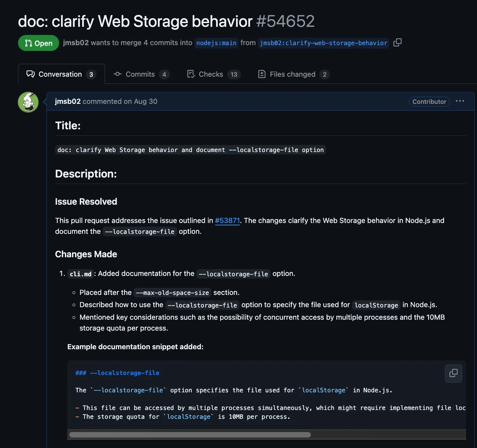Viewport: 477px width, 448px height.
Task: Switch to the Conversation tab
Action: (61, 74)
